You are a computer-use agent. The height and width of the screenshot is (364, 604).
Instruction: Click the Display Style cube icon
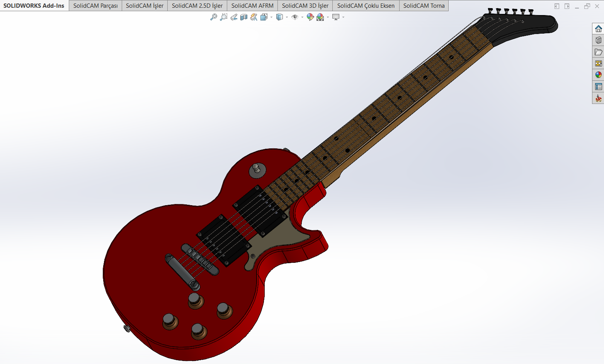[x=280, y=17]
